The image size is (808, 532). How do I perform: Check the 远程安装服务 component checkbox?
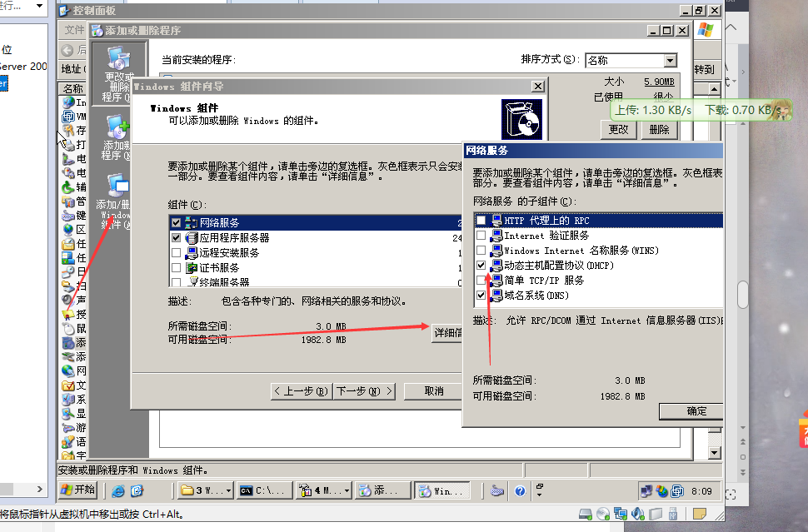[x=177, y=252]
